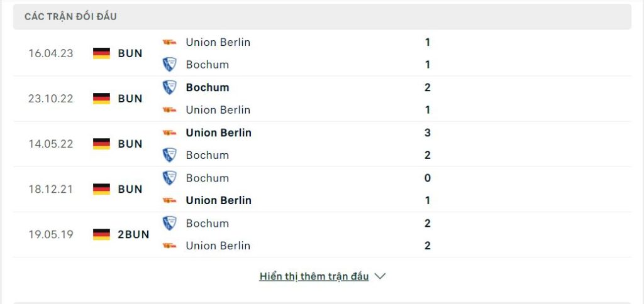
Task: Click 'CÁC TRẬN ĐỐI ĐẦU' section header
Action: pyautogui.click(x=70, y=16)
